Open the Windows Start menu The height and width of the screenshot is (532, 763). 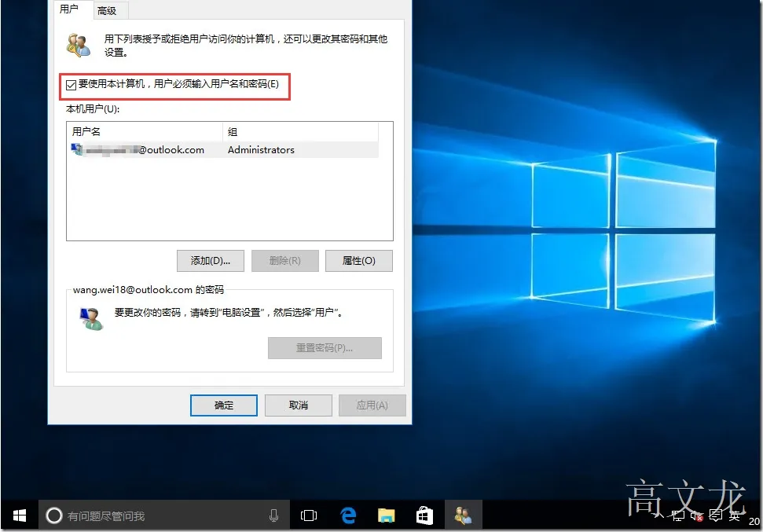(x=20, y=515)
